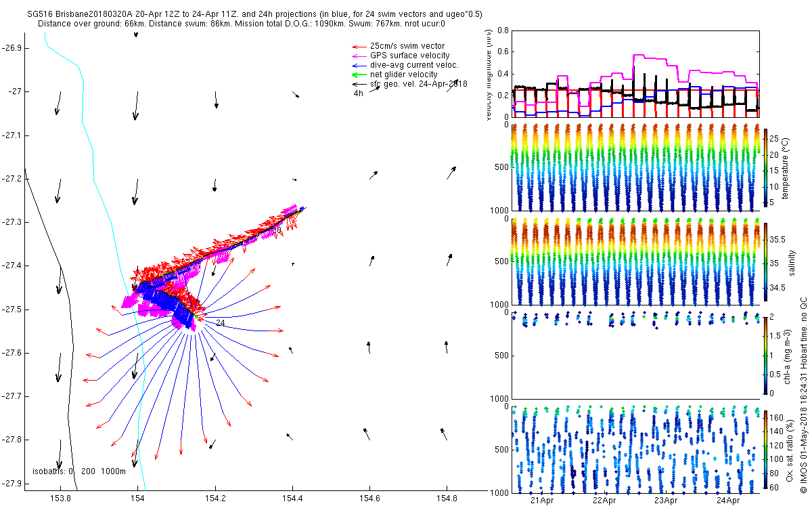Screen dimensions: 812x508
Task: Click the '-27.5' latitude tick label
Action: [12, 310]
